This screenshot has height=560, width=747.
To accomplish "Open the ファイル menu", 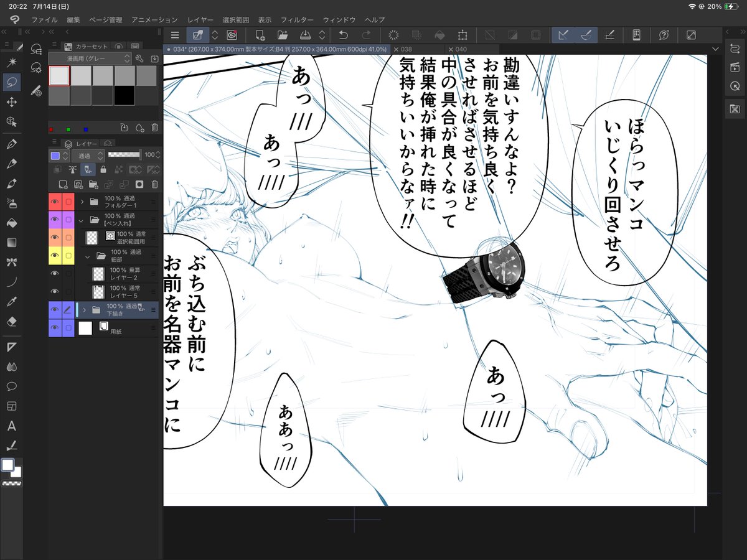I will coord(44,20).
